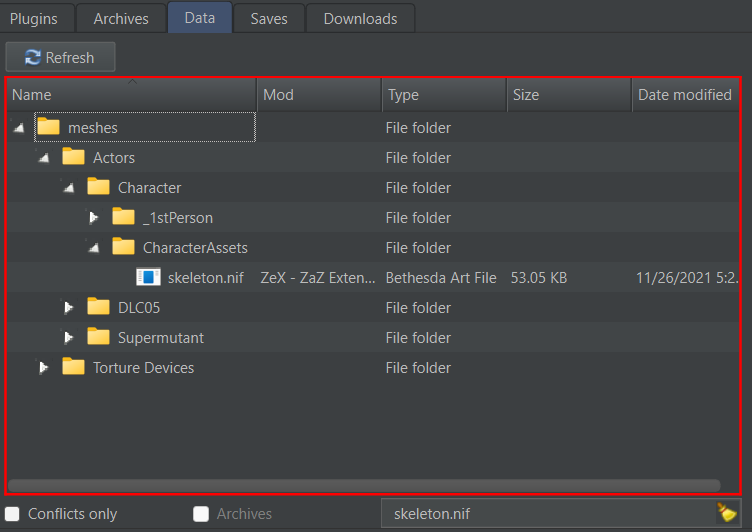Switch to the Downloads tab
752x532 pixels.
click(360, 19)
